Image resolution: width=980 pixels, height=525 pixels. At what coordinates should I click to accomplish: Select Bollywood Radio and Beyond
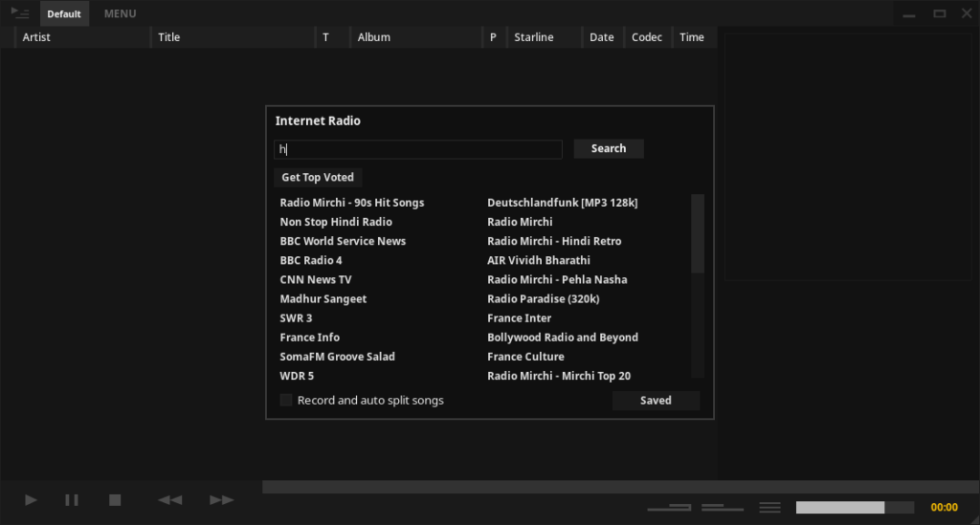[x=563, y=338]
